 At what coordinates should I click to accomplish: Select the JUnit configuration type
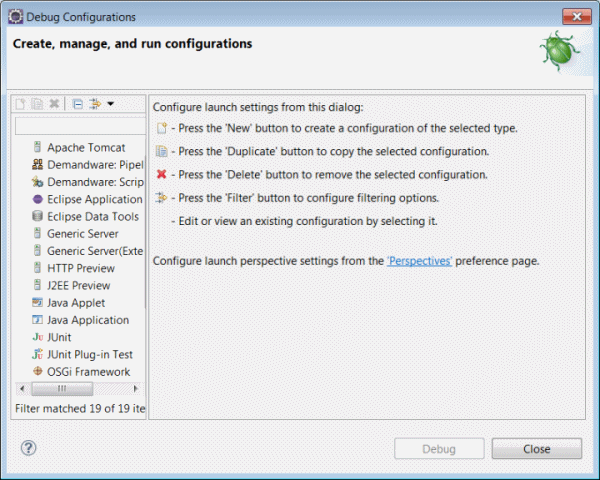click(59, 337)
